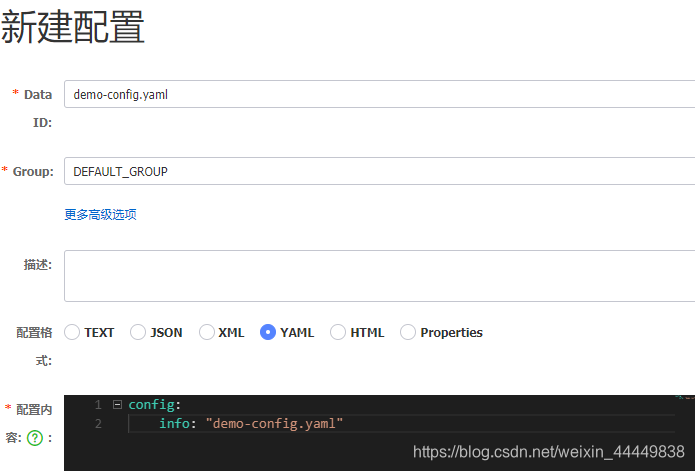
Task: Select the TEXT format radio button
Action: (x=72, y=332)
